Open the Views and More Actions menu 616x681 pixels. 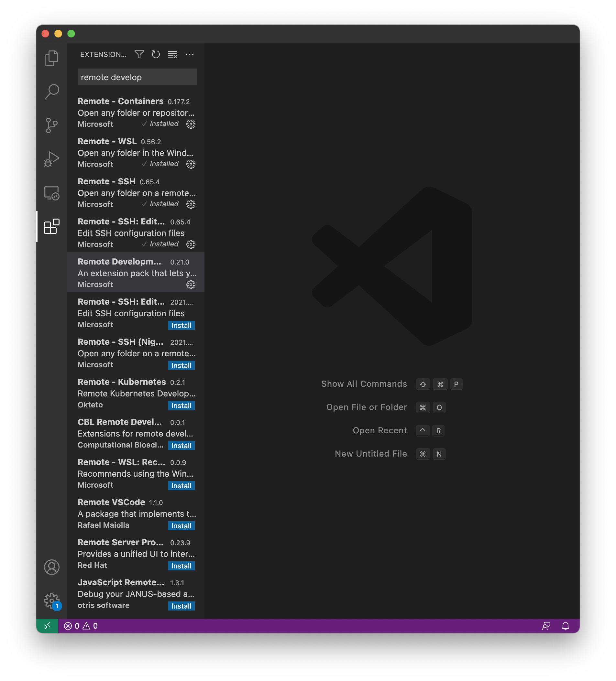point(190,54)
